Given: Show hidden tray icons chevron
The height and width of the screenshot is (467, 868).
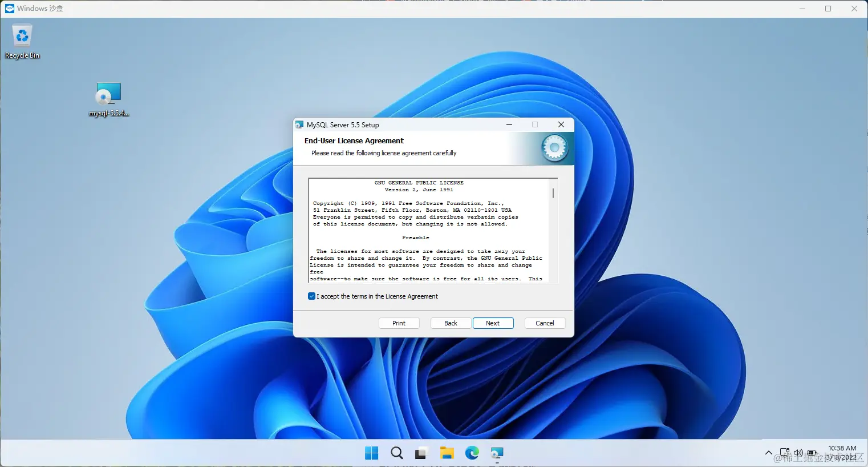Looking at the screenshot, I should (x=768, y=453).
